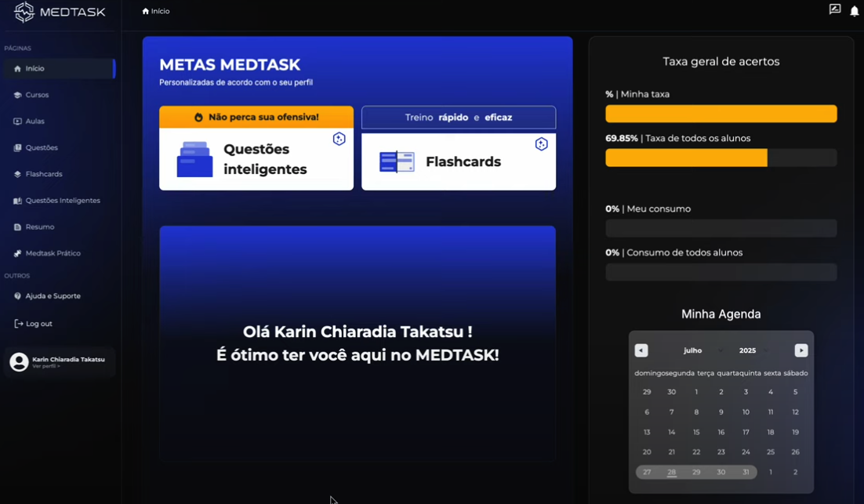The height and width of the screenshot is (504, 864).
Task: Open notifications bell icon
Action: point(855,11)
